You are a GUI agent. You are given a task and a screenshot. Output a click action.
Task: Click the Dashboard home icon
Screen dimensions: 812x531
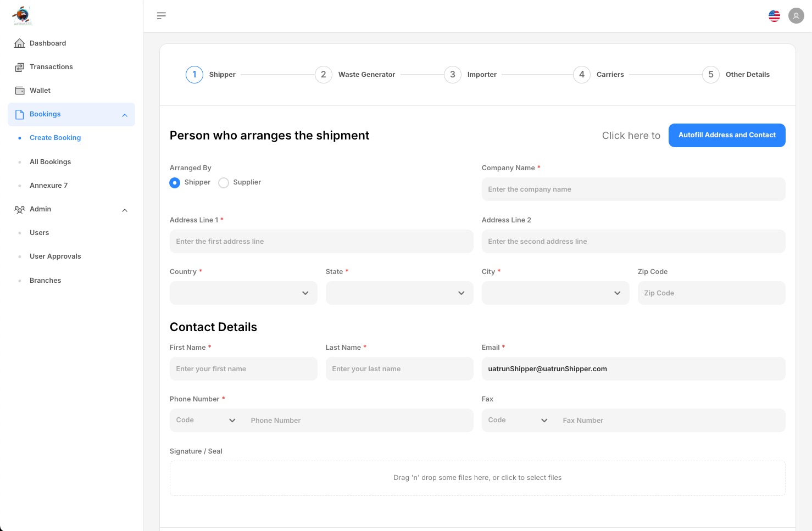click(x=20, y=43)
